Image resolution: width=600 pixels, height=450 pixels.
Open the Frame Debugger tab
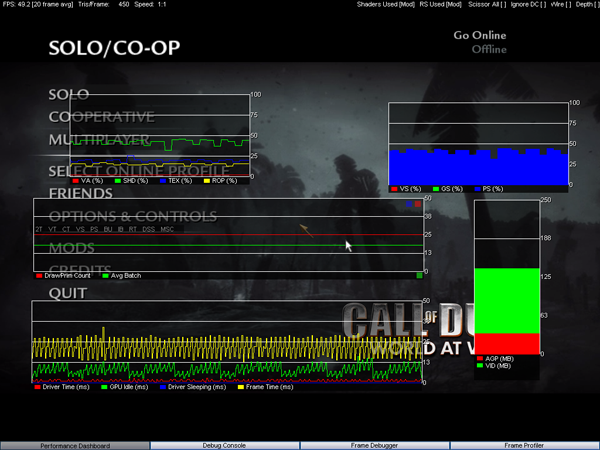click(374, 446)
